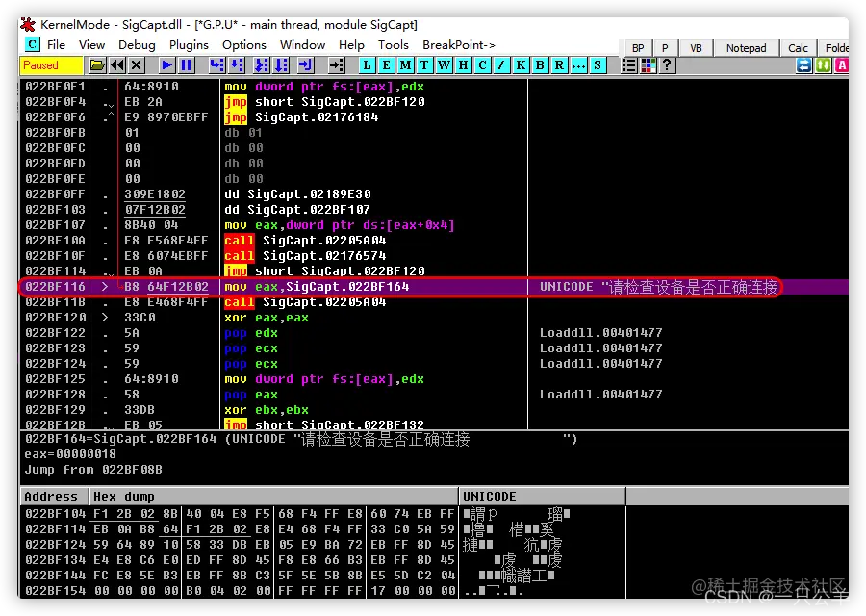Open the View menu
Viewport: 866px width, 616px height.
point(91,44)
